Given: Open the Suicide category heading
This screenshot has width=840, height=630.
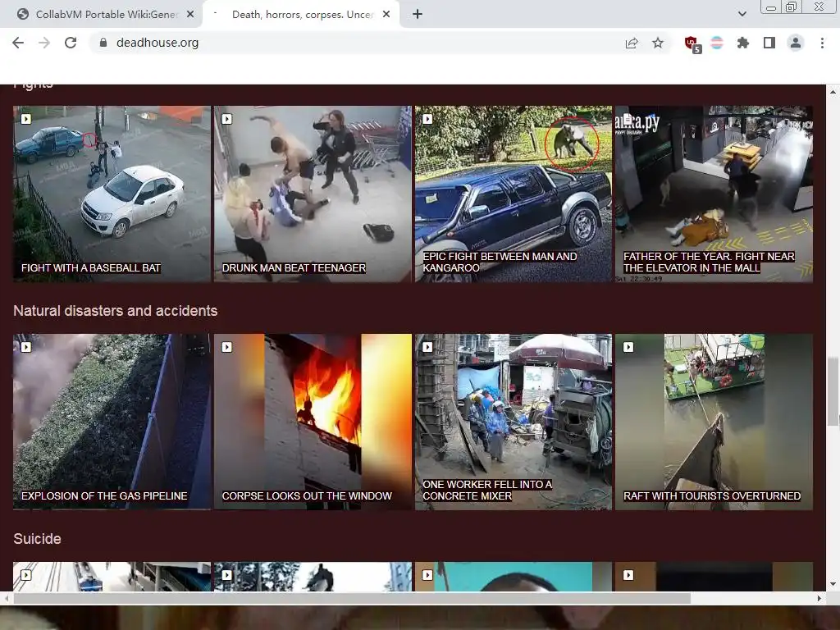Looking at the screenshot, I should (x=37, y=539).
